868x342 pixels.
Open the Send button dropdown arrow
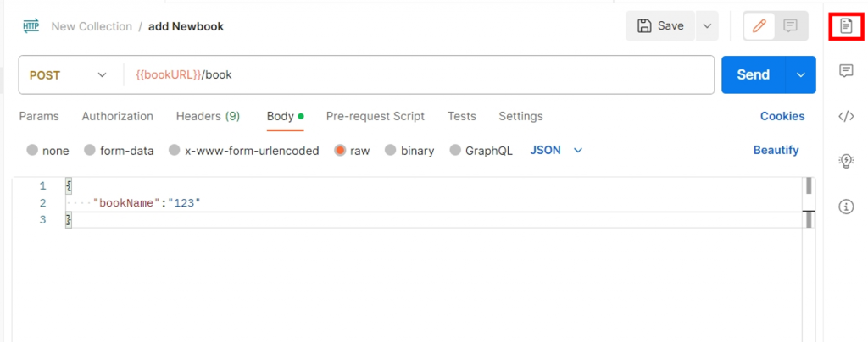801,74
